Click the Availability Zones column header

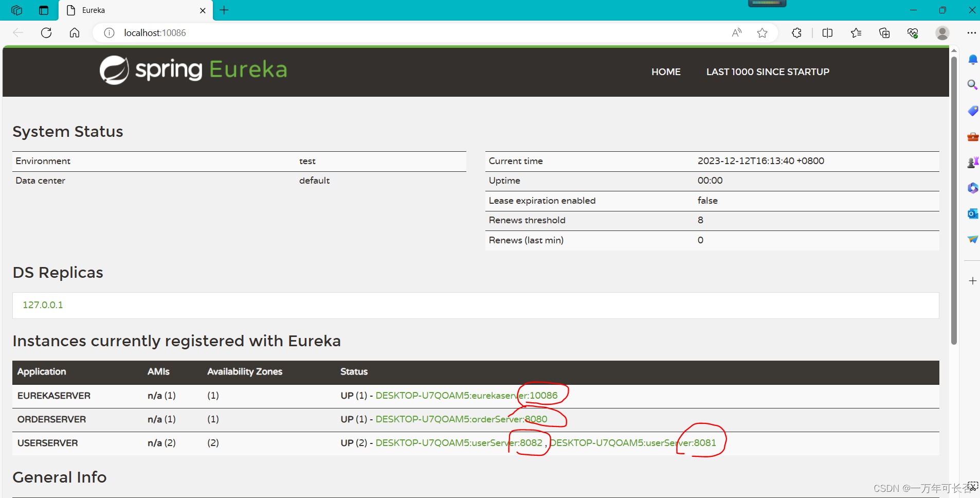tap(245, 371)
